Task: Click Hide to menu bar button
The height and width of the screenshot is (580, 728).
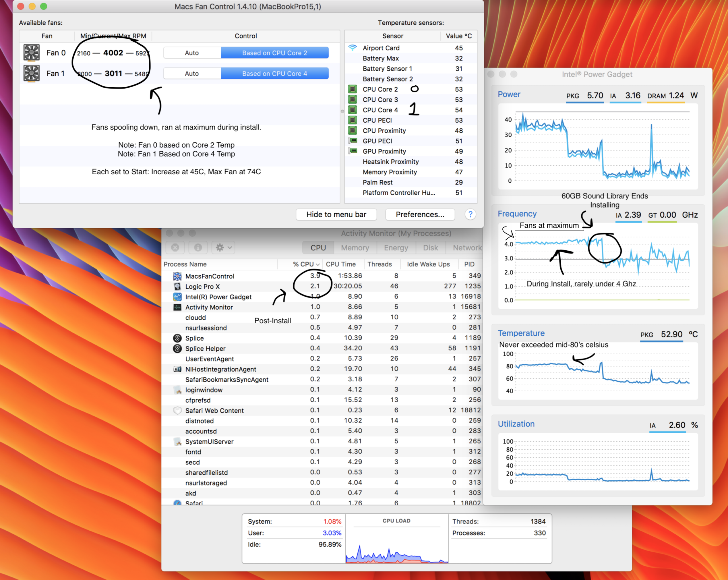Action: point(336,214)
